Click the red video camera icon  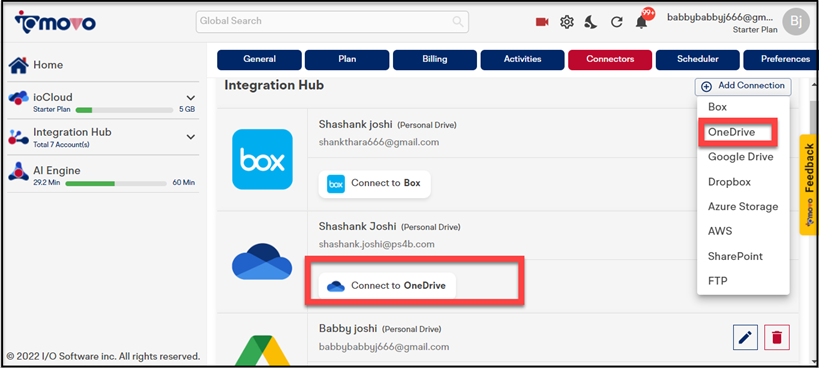click(x=542, y=22)
